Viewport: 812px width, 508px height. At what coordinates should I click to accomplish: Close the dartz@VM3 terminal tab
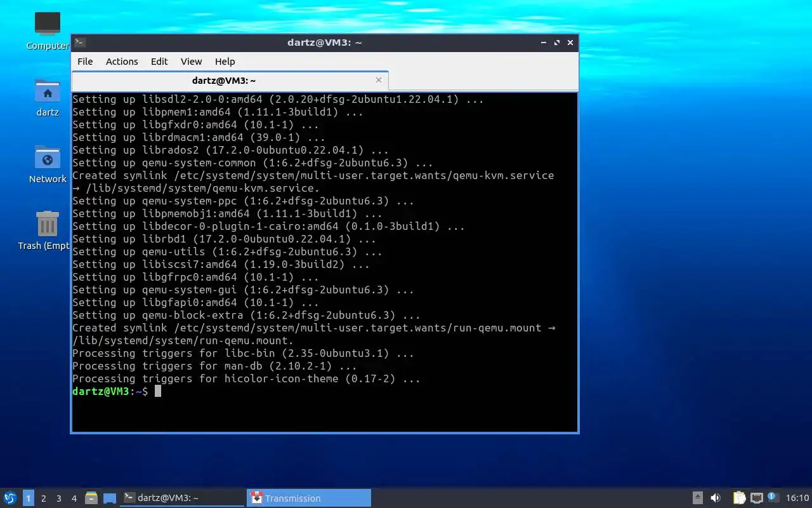point(379,80)
